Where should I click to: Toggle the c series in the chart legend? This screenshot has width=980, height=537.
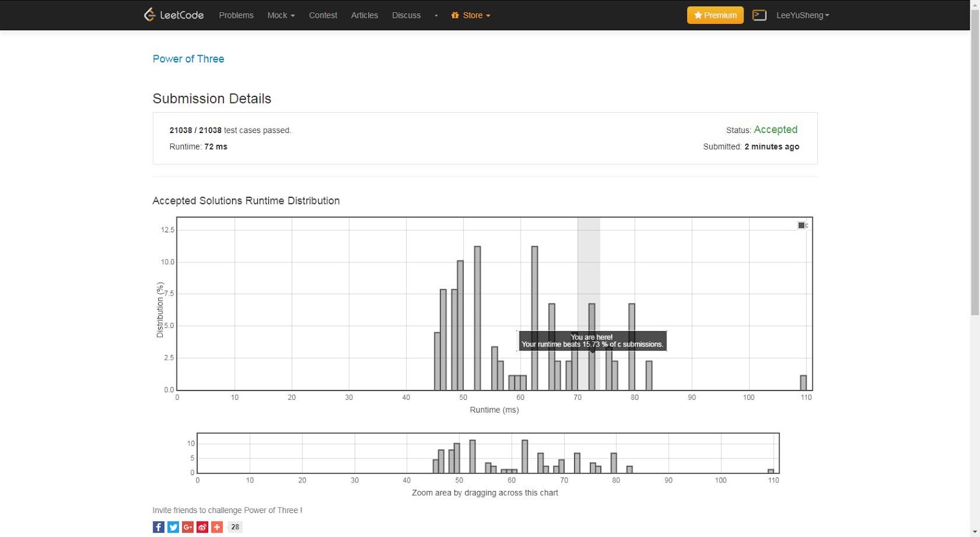pyautogui.click(x=802, y=226)
